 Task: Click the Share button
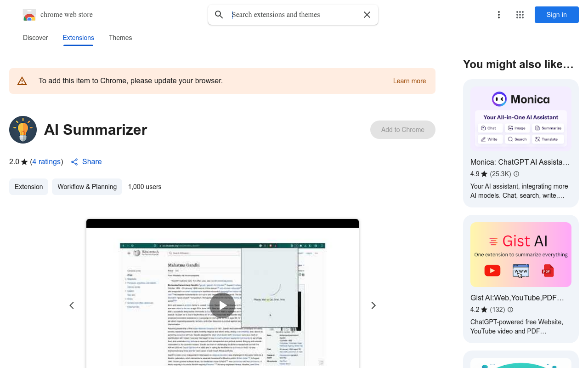(x=86, y=161)
